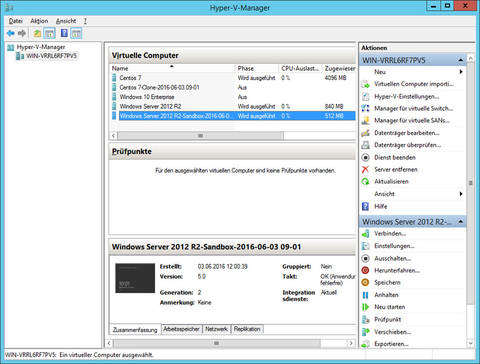The width and height of the screenshot is (480, 364).
Task: Sort by the Zugewiesener column header
Action: 339,68
